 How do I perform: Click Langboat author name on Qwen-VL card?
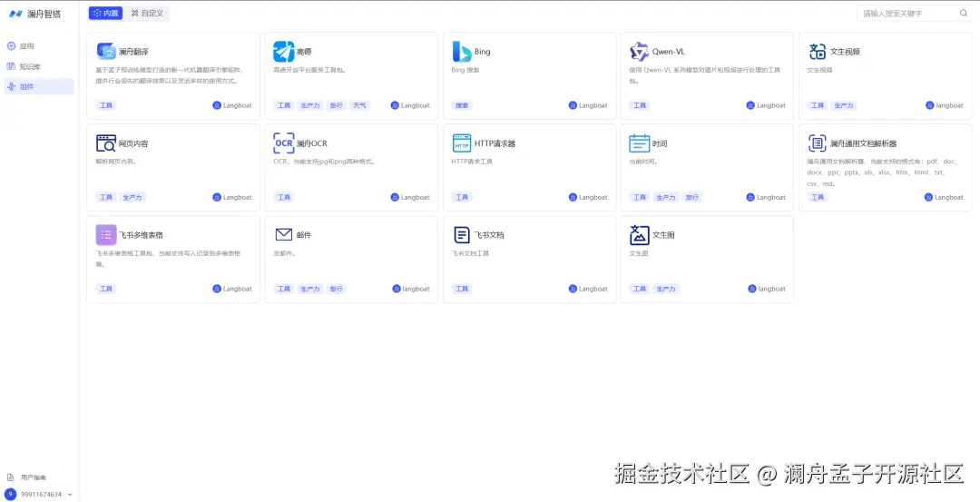point(771,105)
